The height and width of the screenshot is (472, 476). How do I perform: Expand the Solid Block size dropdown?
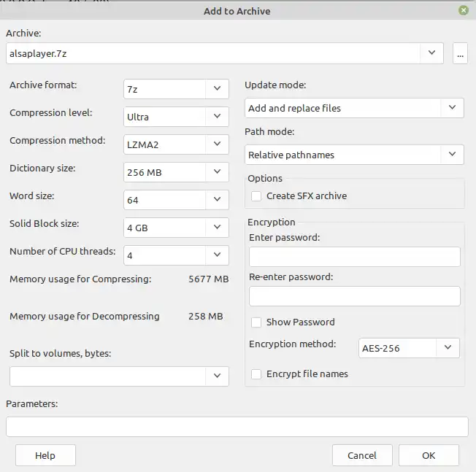(x=217, y=228)
